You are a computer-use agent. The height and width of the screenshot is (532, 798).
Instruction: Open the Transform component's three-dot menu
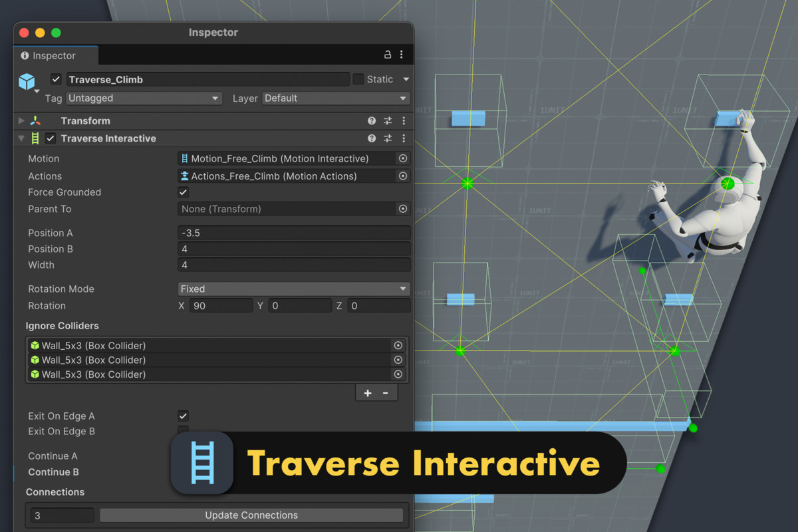point(403,120)
